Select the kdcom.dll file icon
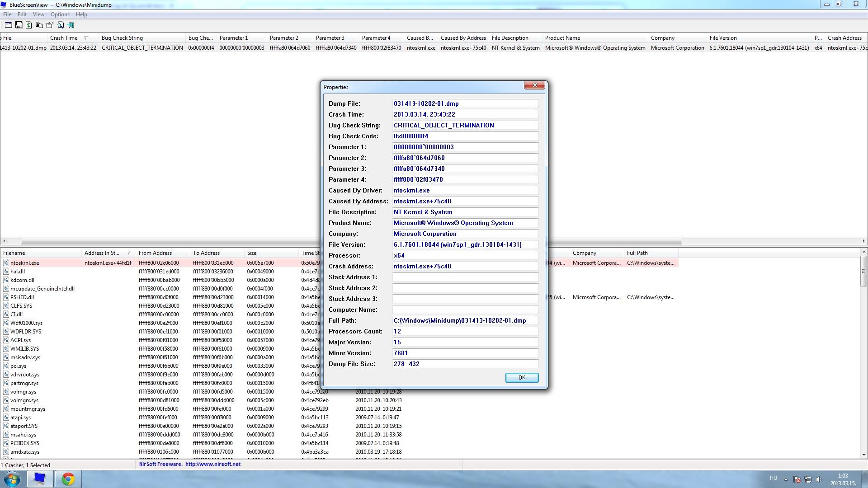868x488 pixels. pos(6,280)
